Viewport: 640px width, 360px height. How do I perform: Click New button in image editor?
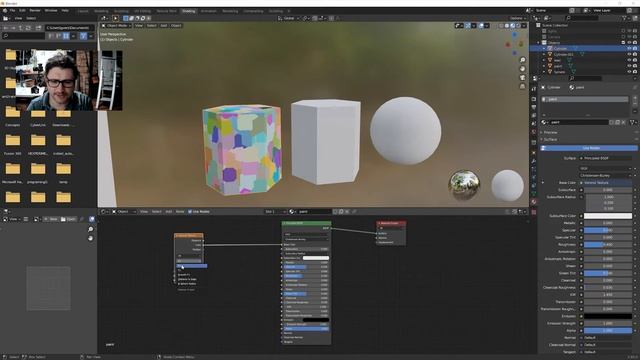pyautogui.click(x=51, y=219)
